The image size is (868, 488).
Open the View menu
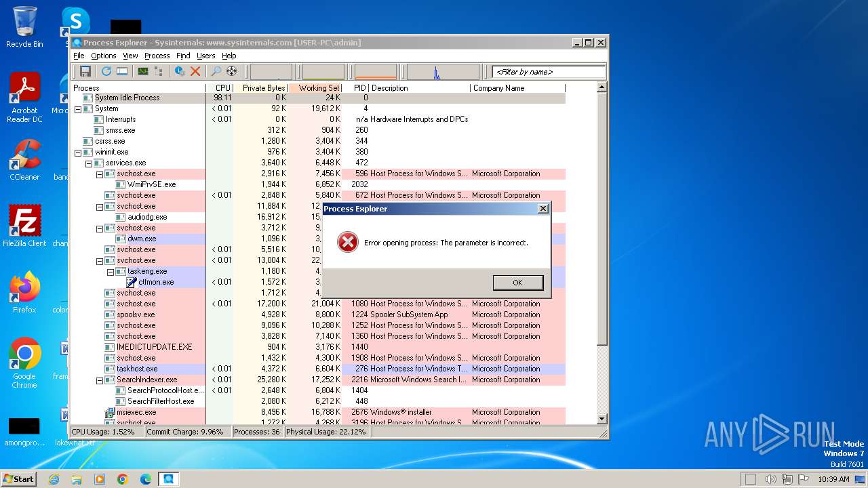coord(130,56)
